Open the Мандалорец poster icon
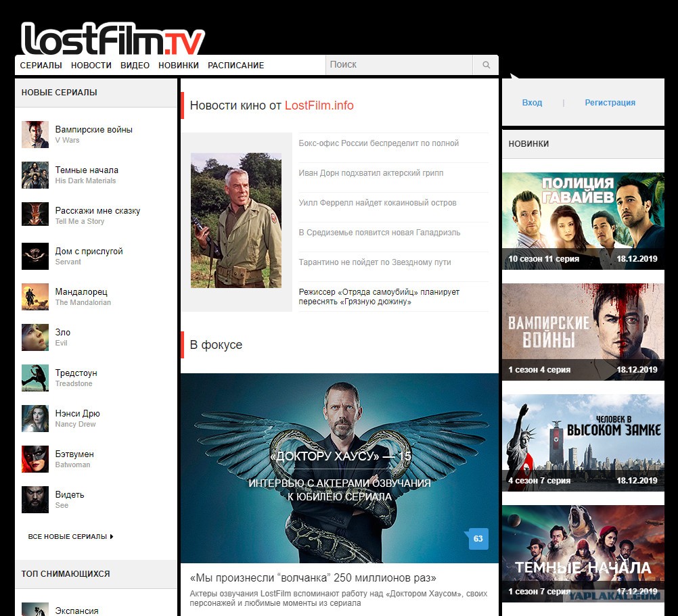The image size is (678, 616). coord(35,297)
